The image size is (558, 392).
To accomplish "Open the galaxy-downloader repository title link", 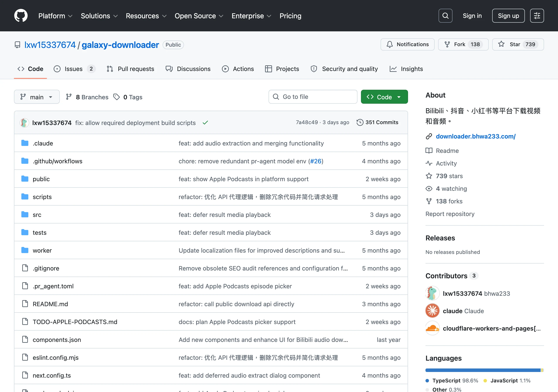I will point(120,45).
